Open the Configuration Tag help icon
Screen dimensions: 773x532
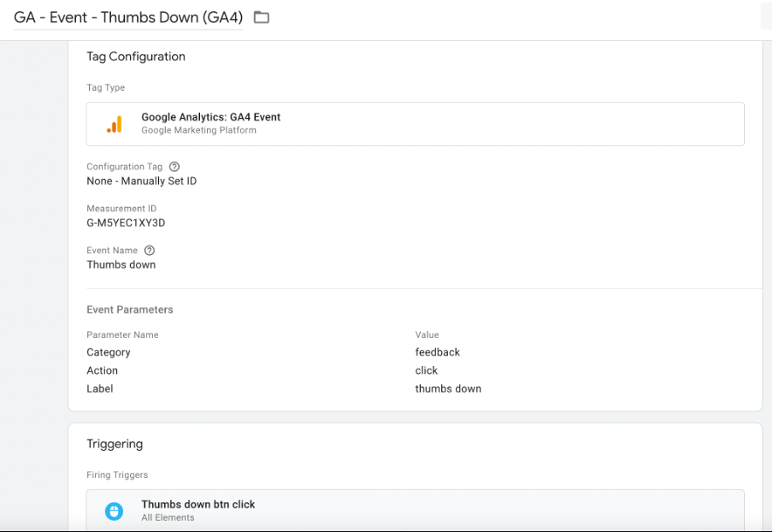(174, 167)
